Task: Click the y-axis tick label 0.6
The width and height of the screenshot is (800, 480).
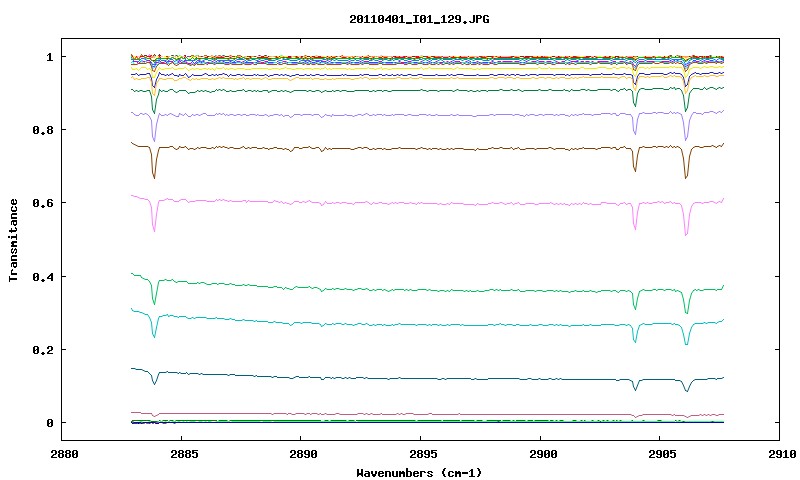Action: [x=43, y=203]
